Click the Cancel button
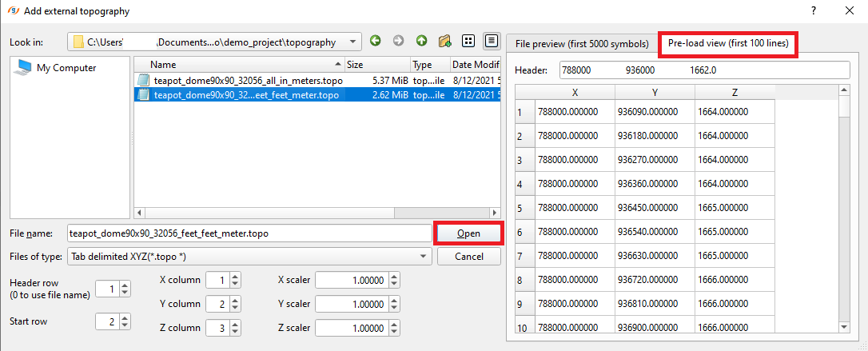 (468, 257)
